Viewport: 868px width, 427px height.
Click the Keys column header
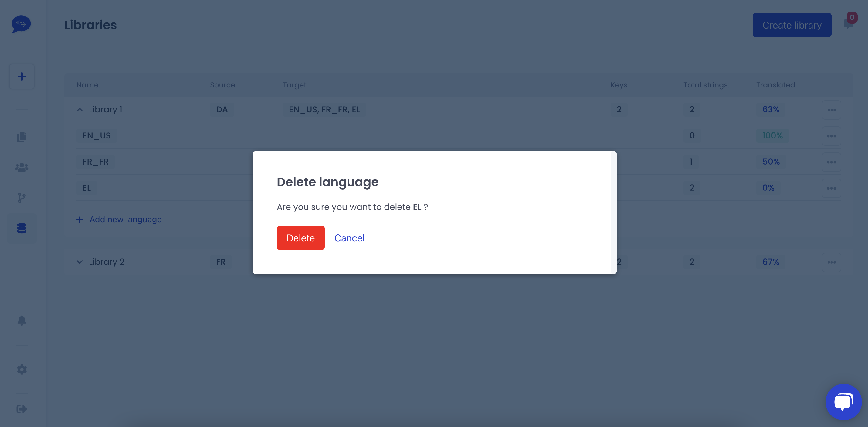point(620,85)
